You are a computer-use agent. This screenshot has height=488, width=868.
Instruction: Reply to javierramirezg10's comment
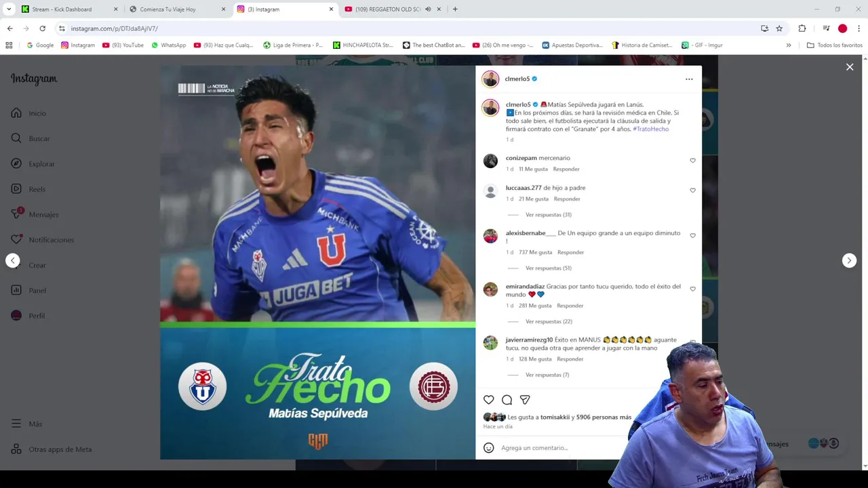(570, 359)
